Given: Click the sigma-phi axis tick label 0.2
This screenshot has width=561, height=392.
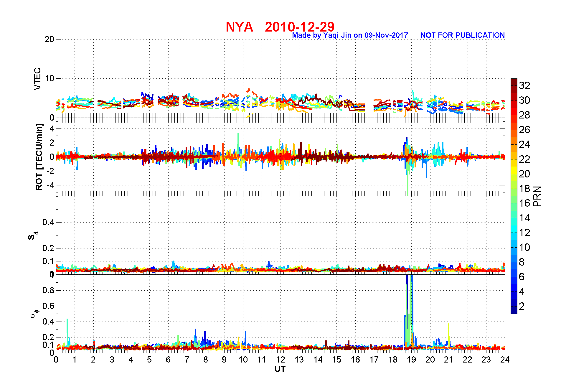Looking at the screenshot, I should tap(48, 337).
